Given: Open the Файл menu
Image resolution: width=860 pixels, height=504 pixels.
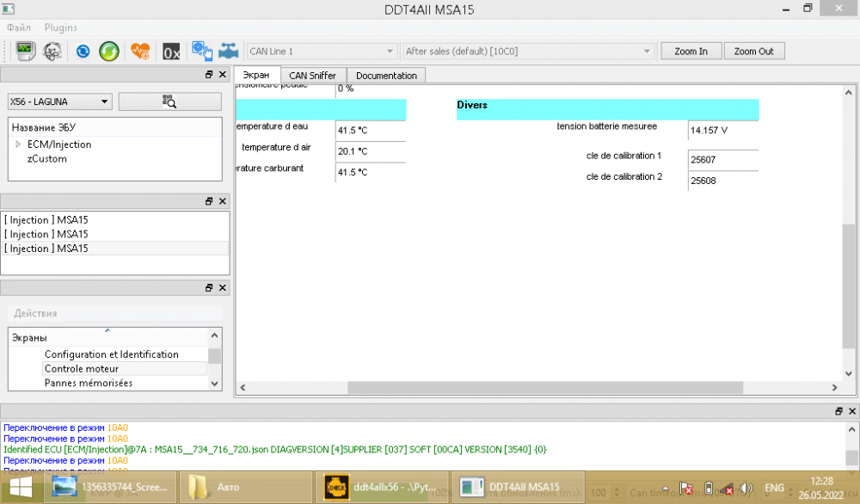Looking at the screenshot, I should [19, 28].
